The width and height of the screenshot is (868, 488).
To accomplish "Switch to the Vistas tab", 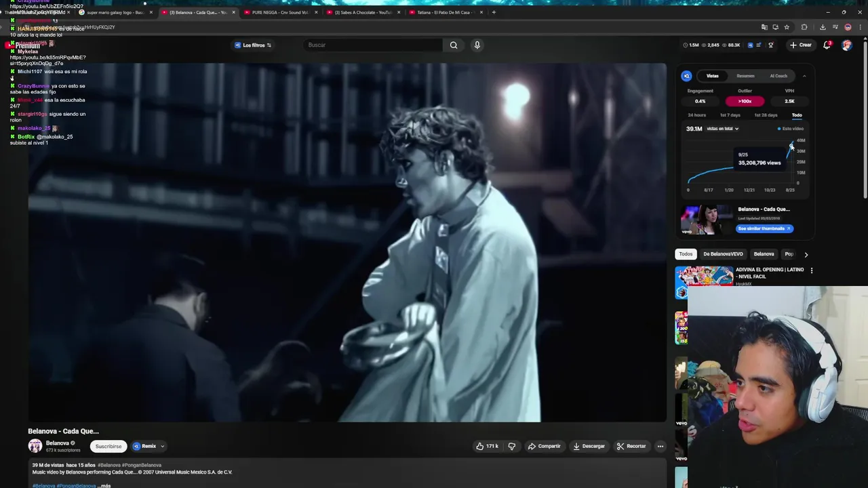I will (x=712, y=76).
